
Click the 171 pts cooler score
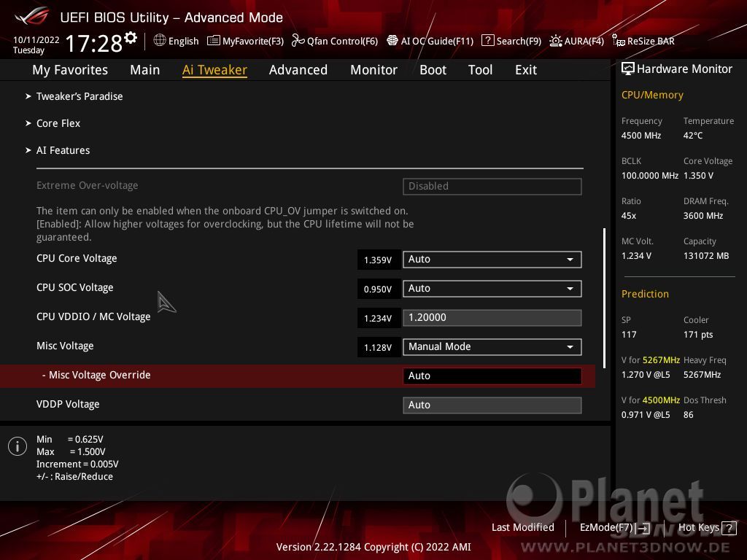point(698,335)
